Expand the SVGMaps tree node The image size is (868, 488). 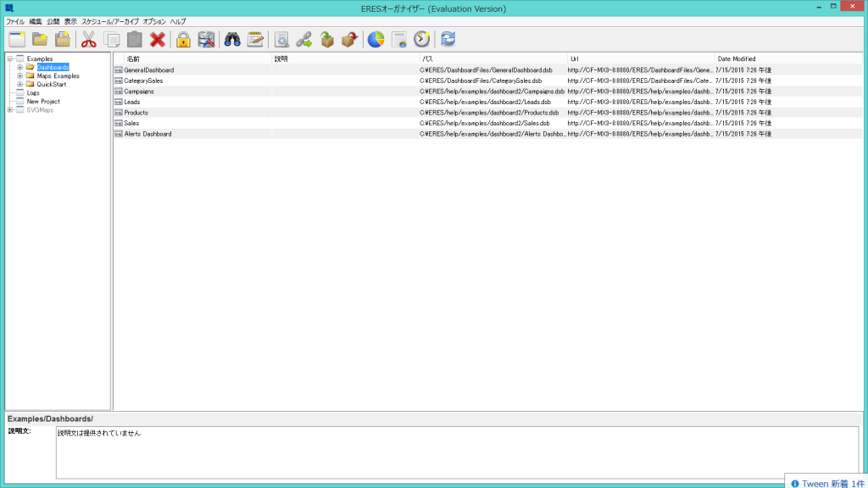pos(10,110)
